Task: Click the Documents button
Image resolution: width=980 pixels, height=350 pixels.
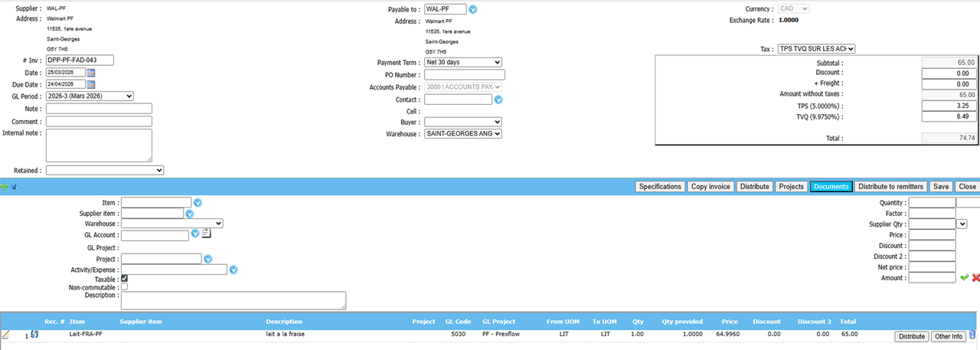Action: 831,187
